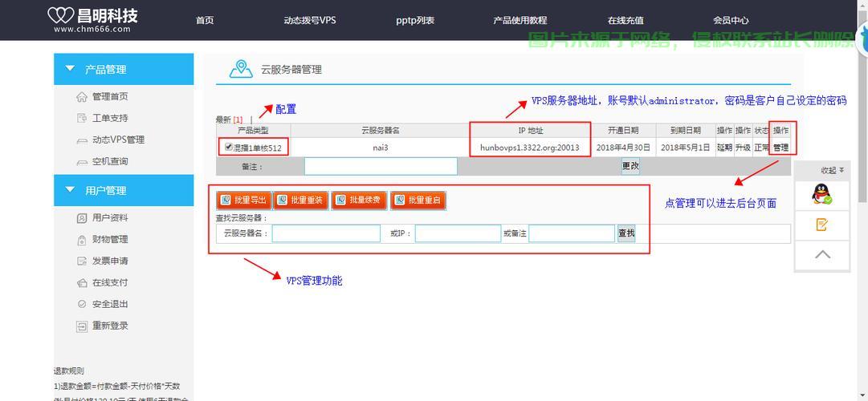Collapse the floating panel via 收起
Image resolution: width=868 pixels, height=401 pixels.
pyautogui.click(x=832, y=170)
